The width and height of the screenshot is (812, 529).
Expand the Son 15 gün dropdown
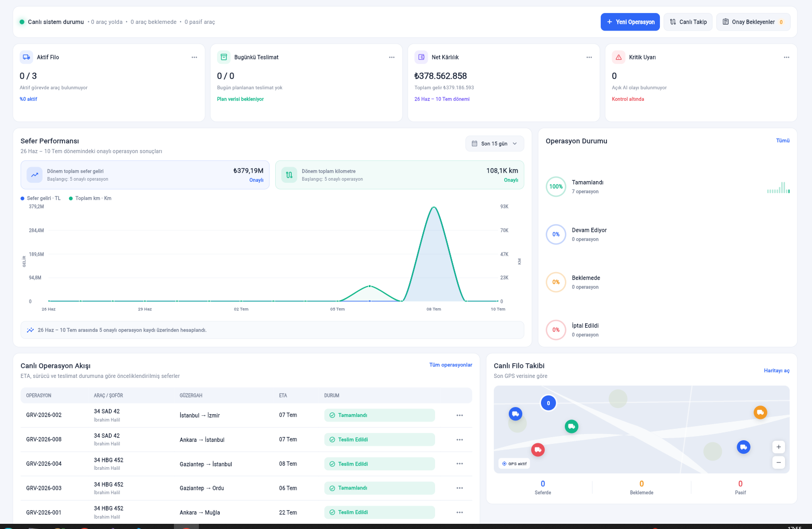[x=495, y=144]
